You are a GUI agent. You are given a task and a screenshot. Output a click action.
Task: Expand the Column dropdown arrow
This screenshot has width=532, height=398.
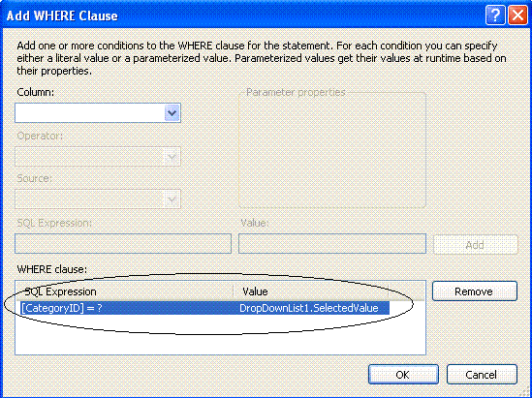(x=172, y=113)
